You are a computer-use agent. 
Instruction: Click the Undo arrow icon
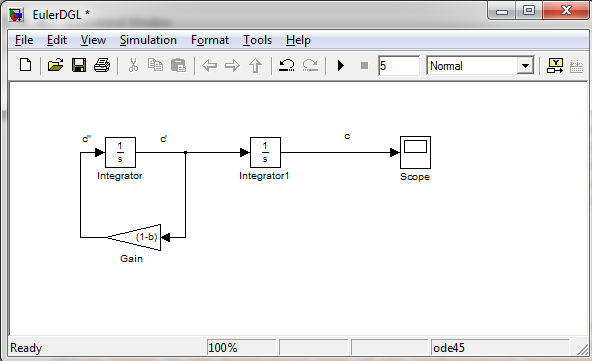tap(287, 65)
